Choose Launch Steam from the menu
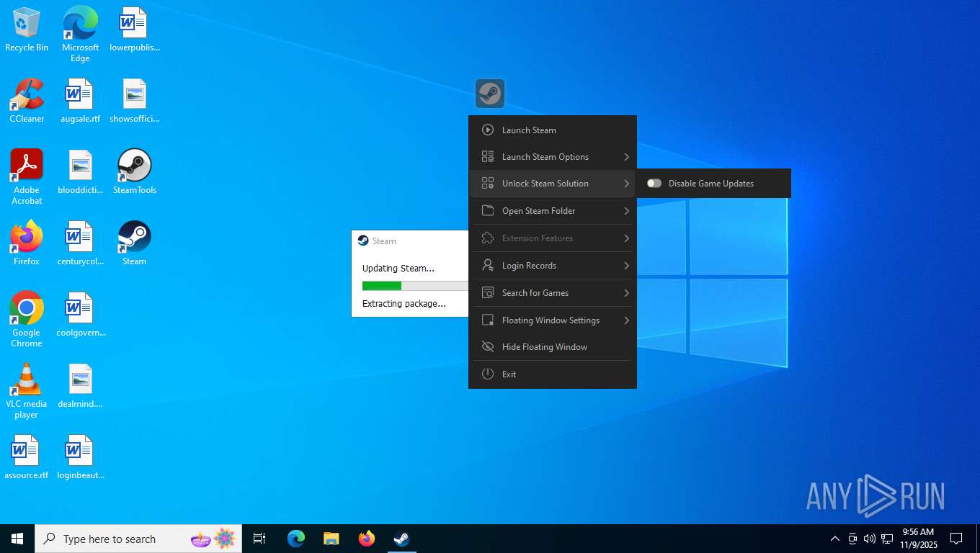This screenshot has width=980, height=553. [x=553, y=130]
